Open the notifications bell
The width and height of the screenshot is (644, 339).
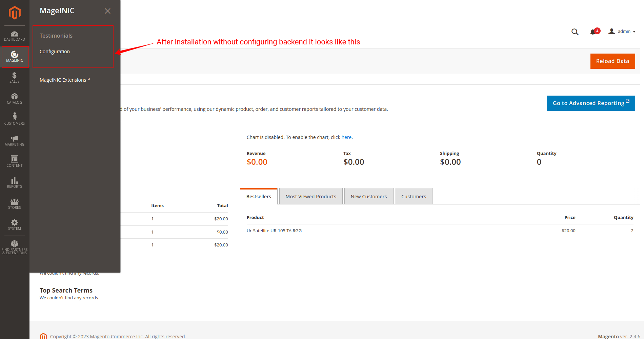pos(593,32)
